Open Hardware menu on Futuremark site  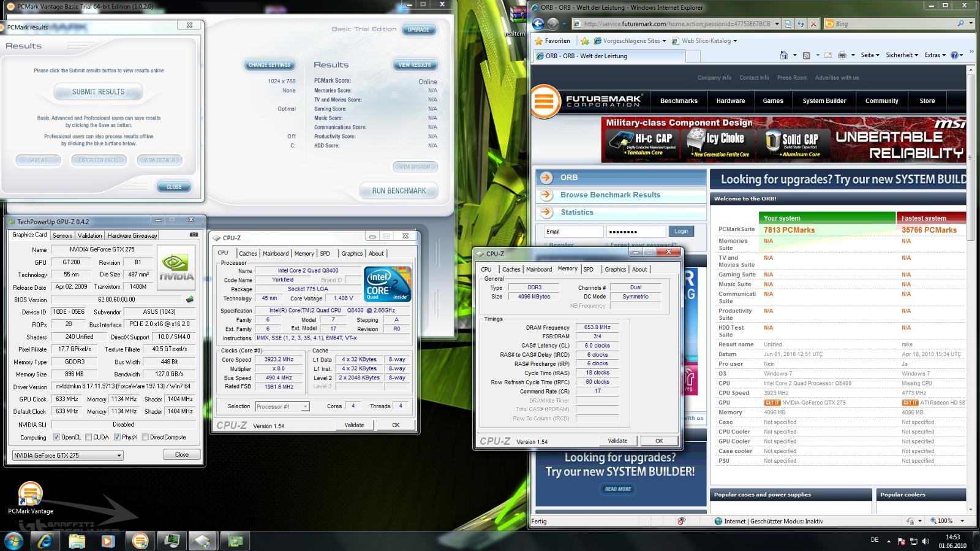(x=731, y=101)
